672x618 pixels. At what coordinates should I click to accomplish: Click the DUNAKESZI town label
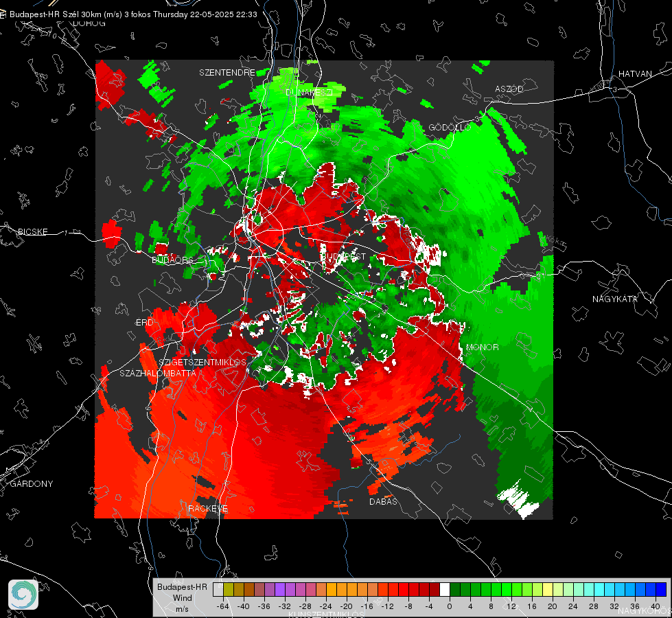pyautogui.click(x=309, y=92)
